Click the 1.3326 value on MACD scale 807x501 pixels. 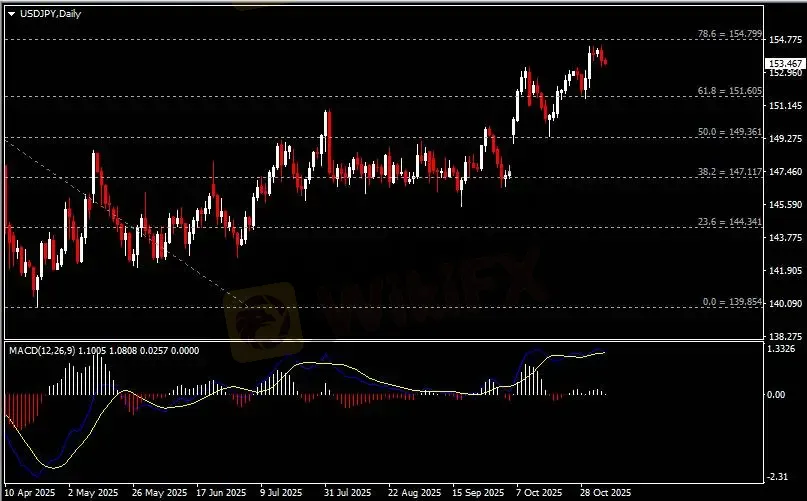pyautogui.click(x=782, y=349)
